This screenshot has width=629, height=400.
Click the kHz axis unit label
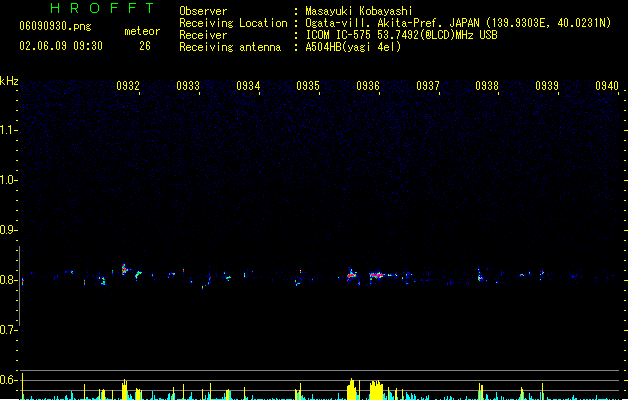[x=9, y=81]
